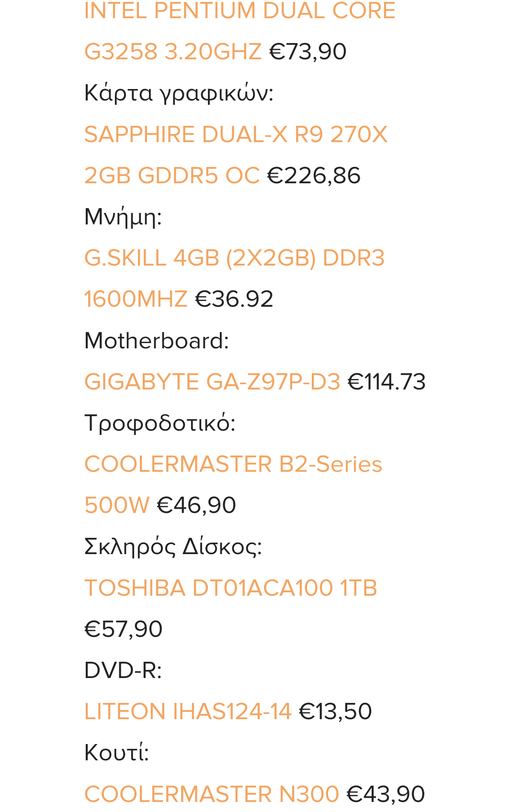Click the €36.92 memory price
512x812 pixels.
click(x=234, y=300)
